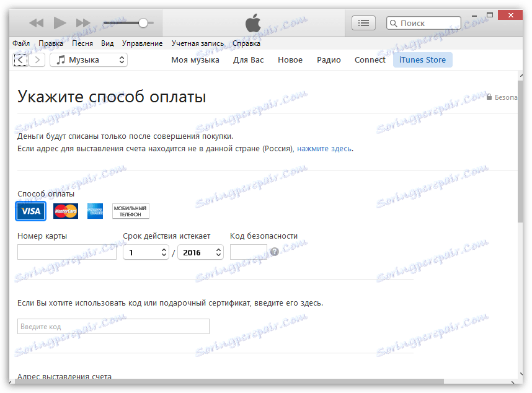Open the Музыка media type dropdown

(89, 60)
